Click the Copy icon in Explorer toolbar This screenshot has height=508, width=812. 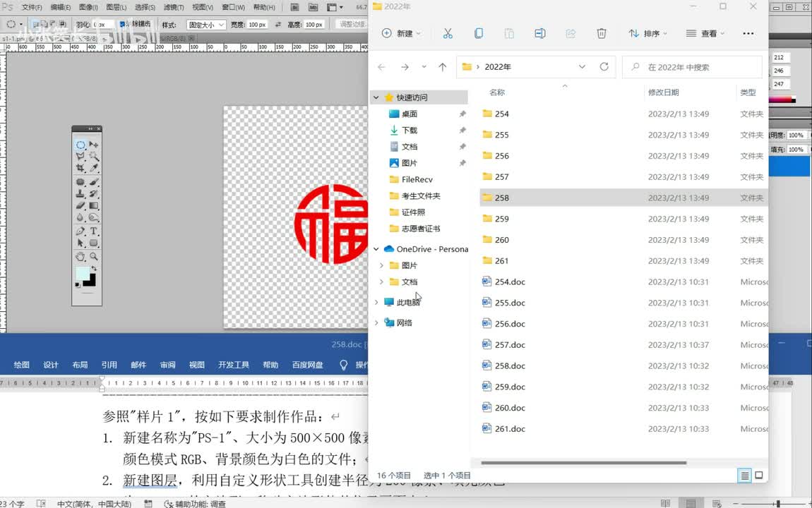[479, 34]
